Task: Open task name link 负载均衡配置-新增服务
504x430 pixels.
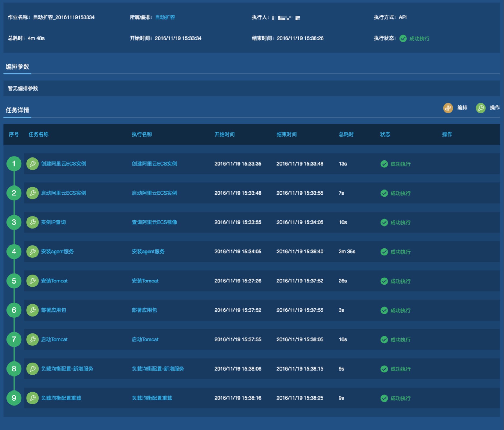Action: click(67, 369)
